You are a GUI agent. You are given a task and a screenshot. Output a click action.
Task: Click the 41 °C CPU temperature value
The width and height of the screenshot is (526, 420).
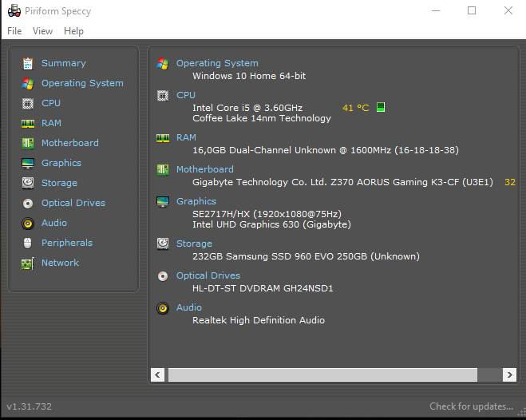point(355,108)
